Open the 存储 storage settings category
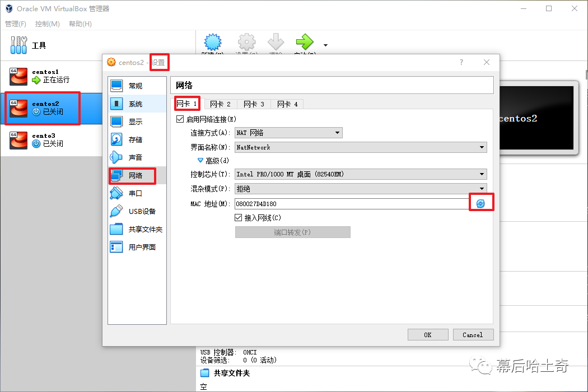This screenshot has width=588, height=392. tap(135, 140)
